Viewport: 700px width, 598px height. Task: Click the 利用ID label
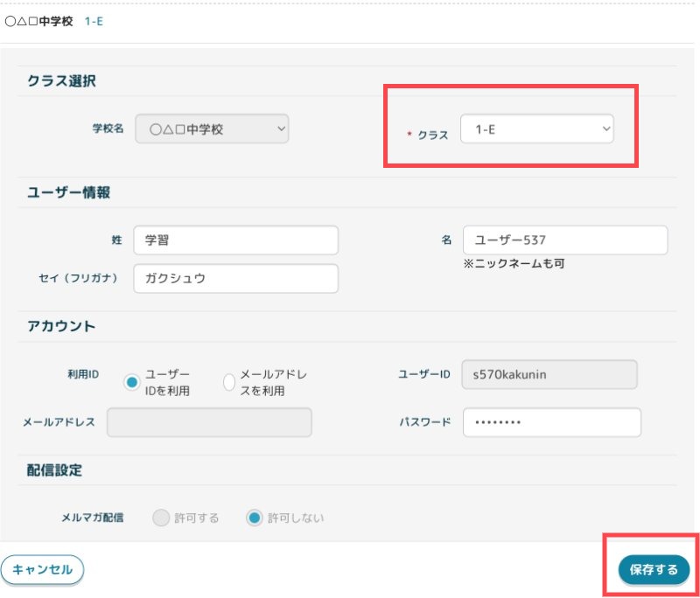[x=83, y=374]
